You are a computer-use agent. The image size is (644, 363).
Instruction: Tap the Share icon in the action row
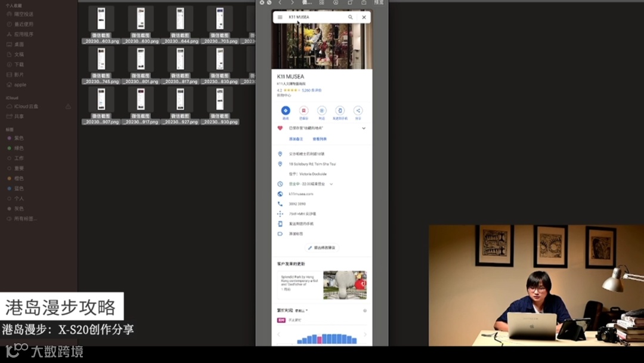(x=358, y=110)
